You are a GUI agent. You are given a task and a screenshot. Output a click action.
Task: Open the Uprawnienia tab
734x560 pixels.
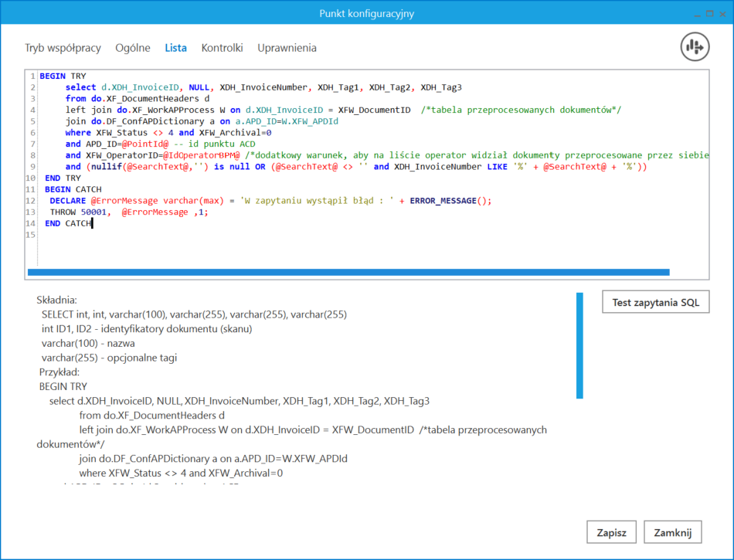click(287, 48)
